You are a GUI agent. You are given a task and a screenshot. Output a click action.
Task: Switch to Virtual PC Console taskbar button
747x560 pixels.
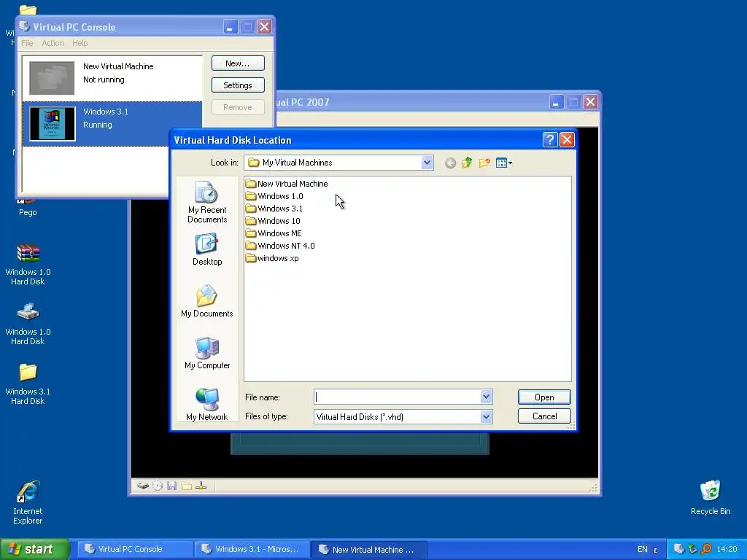coord(135,550)
